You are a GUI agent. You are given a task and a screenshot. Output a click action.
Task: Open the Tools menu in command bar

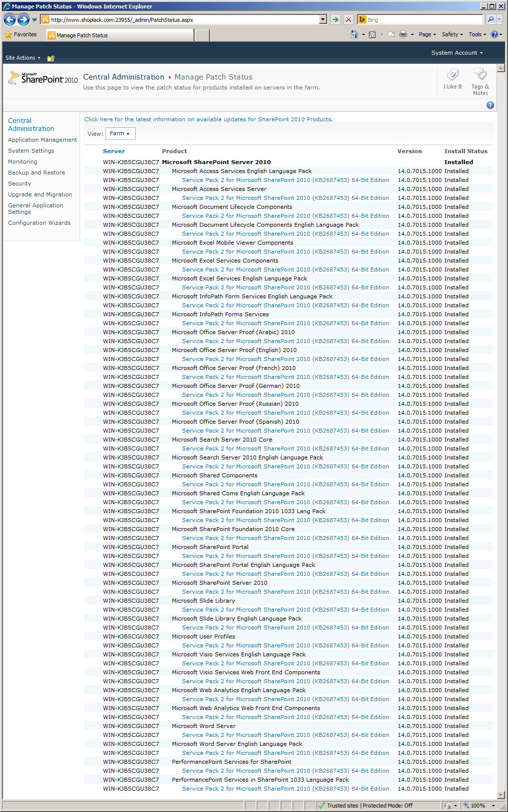(x=477, y=34)
